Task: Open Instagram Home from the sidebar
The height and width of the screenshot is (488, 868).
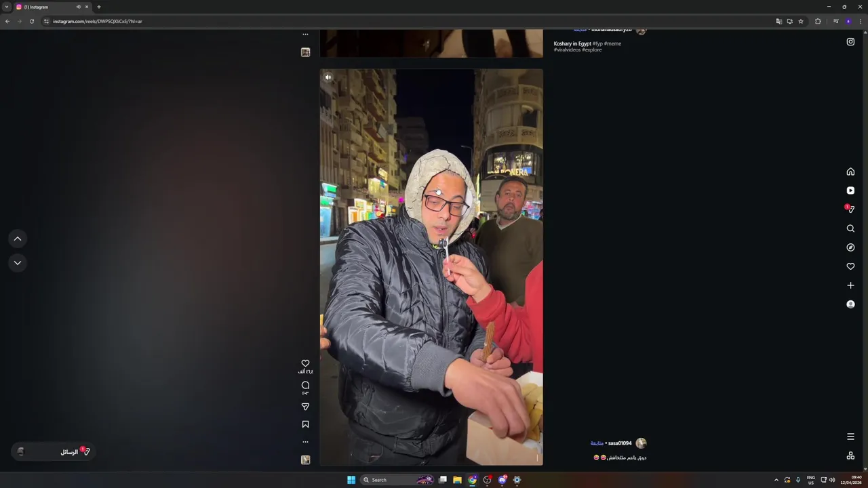Action: [x=850, y=171]
